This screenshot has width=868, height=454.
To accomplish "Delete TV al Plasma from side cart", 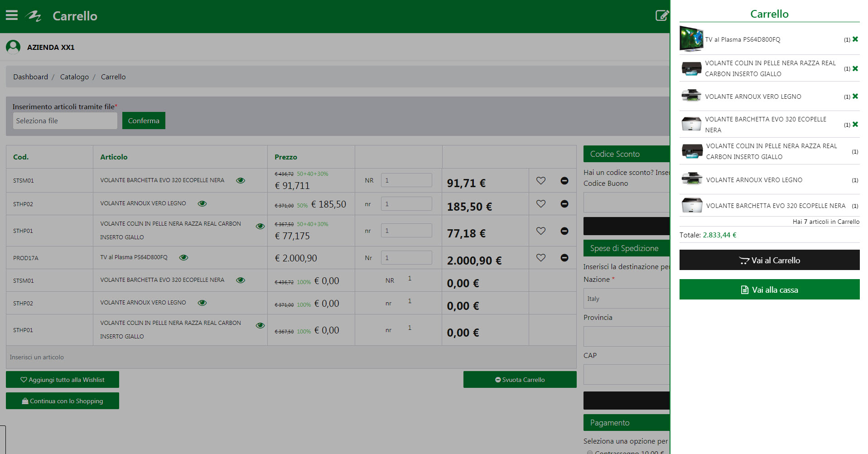I will (855, 39).
